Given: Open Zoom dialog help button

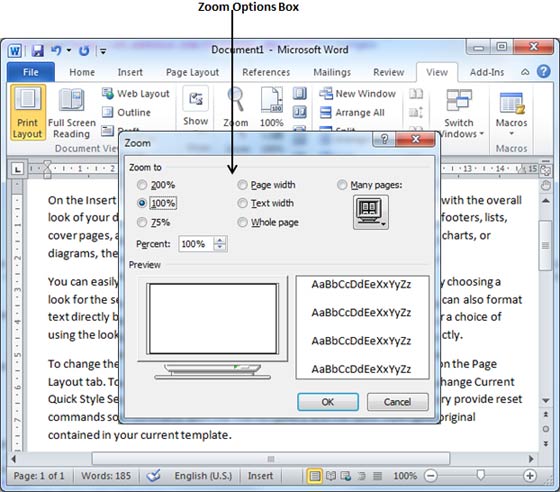Looking at the screenshot, I should pyautogui.click(x=384, y=139).
